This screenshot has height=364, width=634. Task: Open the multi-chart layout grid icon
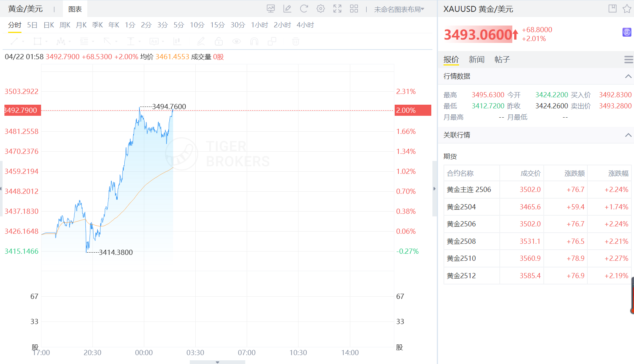click(354, 9)
